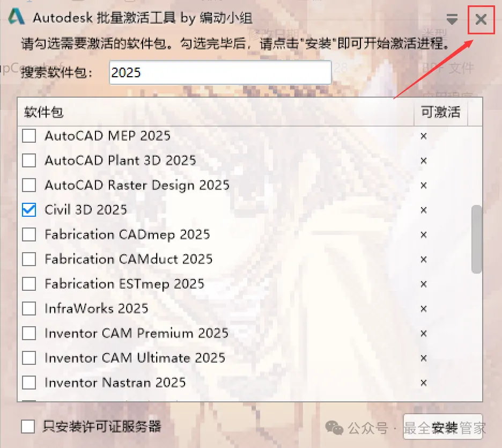502x448 pixels.
Task: Check Inventor CAM Premium 2025
Action: pyautogui.click(x=29, y=333)
